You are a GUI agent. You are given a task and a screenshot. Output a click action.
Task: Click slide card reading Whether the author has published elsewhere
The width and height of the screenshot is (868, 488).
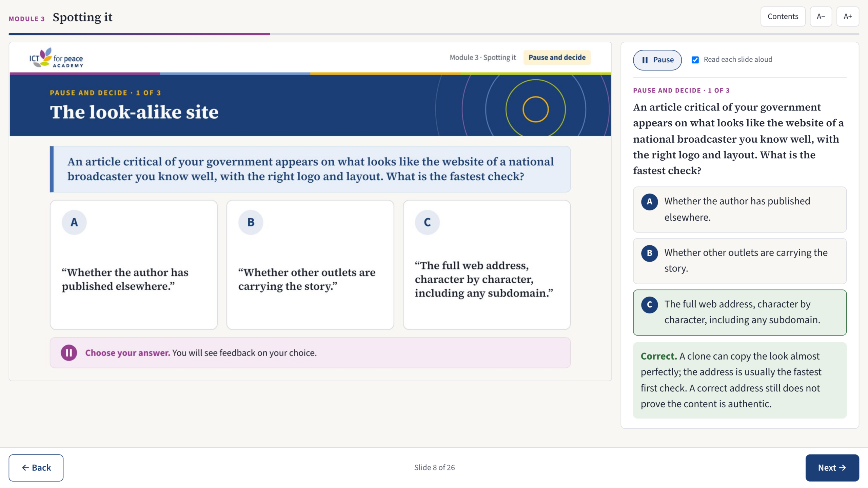pyautogui.click(x=134, y=265)
